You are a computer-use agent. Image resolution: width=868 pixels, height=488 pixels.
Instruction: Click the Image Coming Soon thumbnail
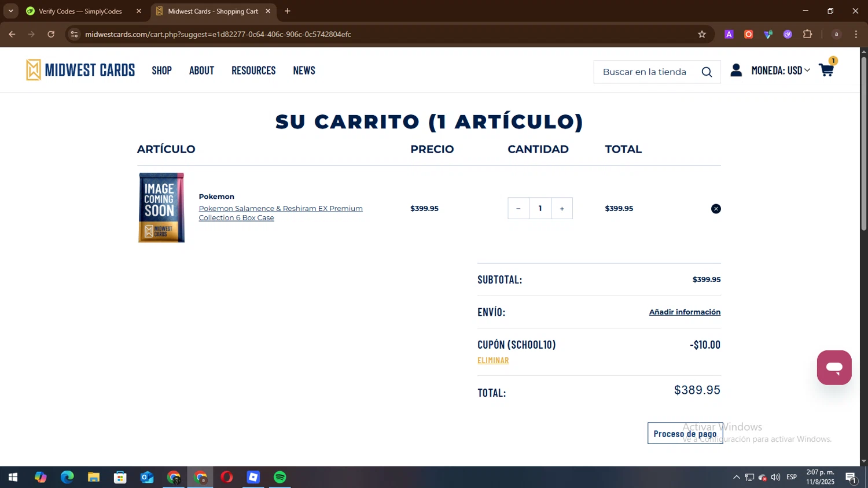click(161, 208)
